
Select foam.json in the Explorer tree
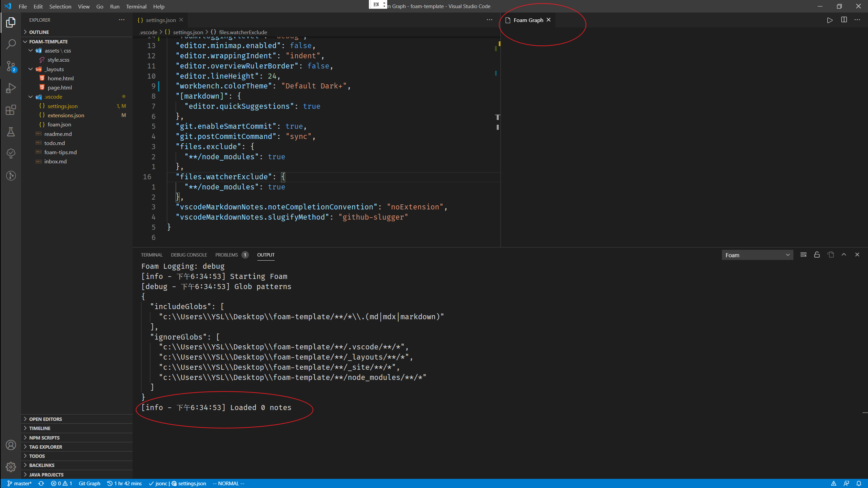point(59,124)
